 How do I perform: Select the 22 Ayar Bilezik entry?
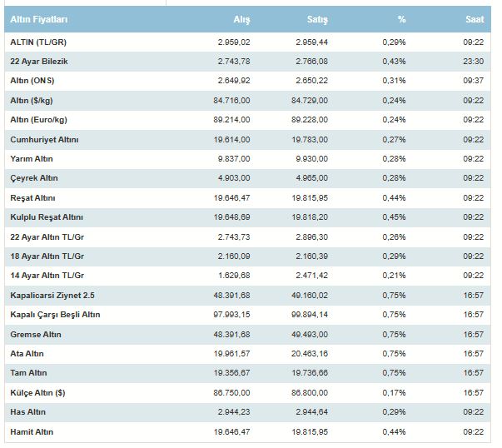click(x=247, y=61)
